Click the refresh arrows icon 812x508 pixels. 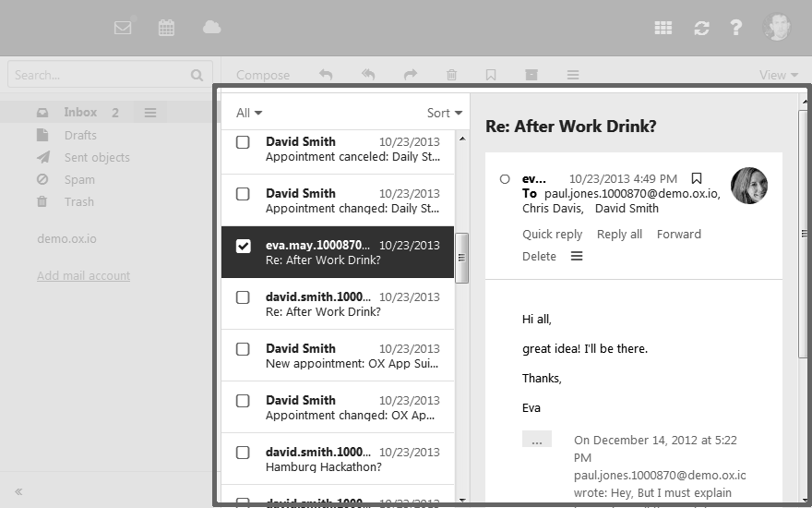pyautogui.click(x=701, y=28)
